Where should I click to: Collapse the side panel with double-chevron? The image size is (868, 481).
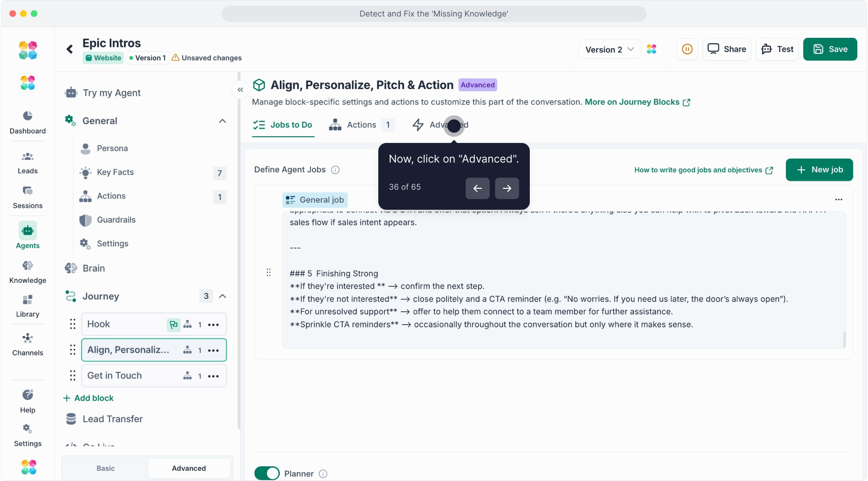(x=240, y=90)
